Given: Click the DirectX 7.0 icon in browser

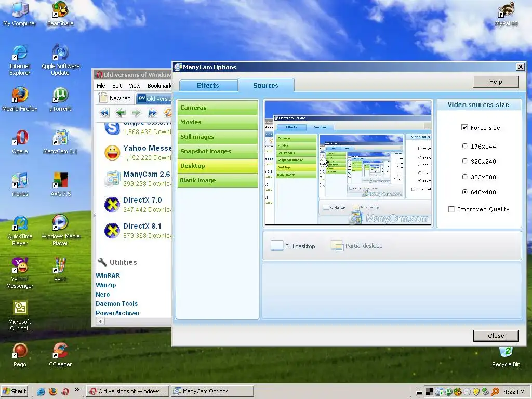Looking at the screenshot, I should (112, 205).
